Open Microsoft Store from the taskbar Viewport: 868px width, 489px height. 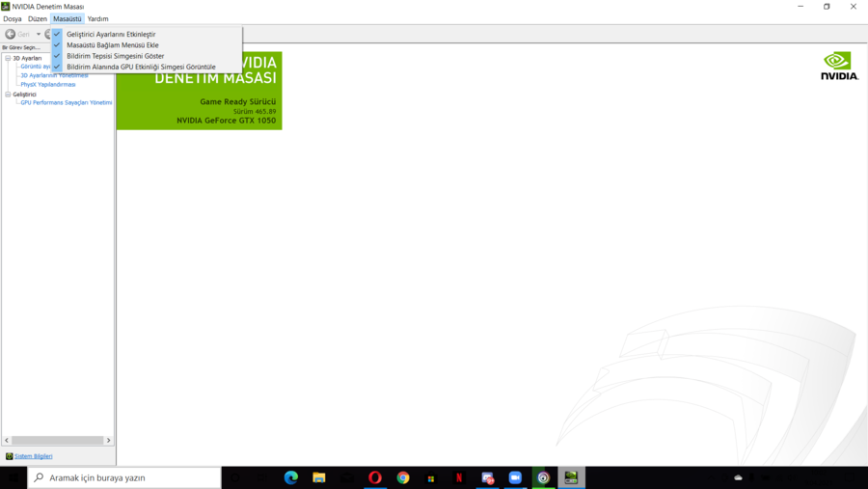[x=431, y=477]
